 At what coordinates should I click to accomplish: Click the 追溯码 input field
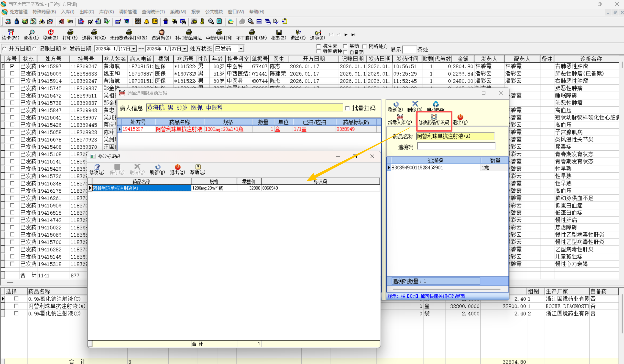point(456,146)
